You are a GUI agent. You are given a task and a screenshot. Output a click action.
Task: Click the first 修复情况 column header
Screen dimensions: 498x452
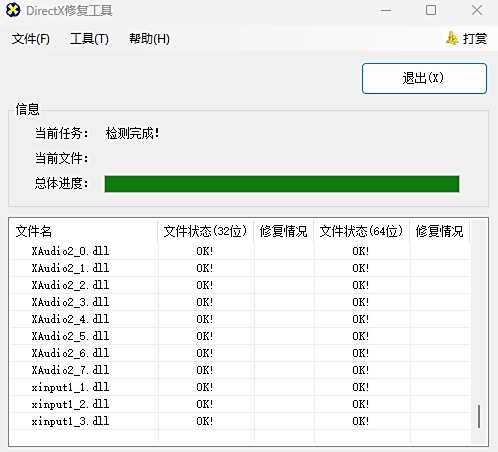pos(283,231)
